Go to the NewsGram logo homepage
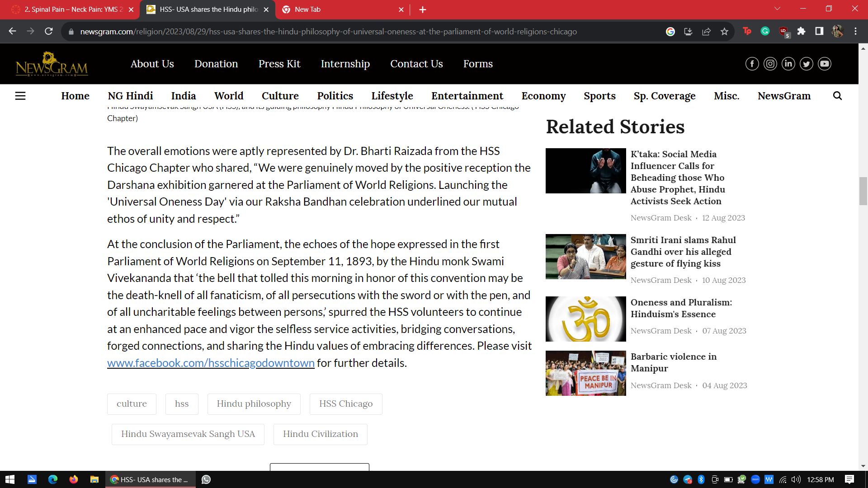Viewport: 868px width, 488px height. tap(52, 64)
